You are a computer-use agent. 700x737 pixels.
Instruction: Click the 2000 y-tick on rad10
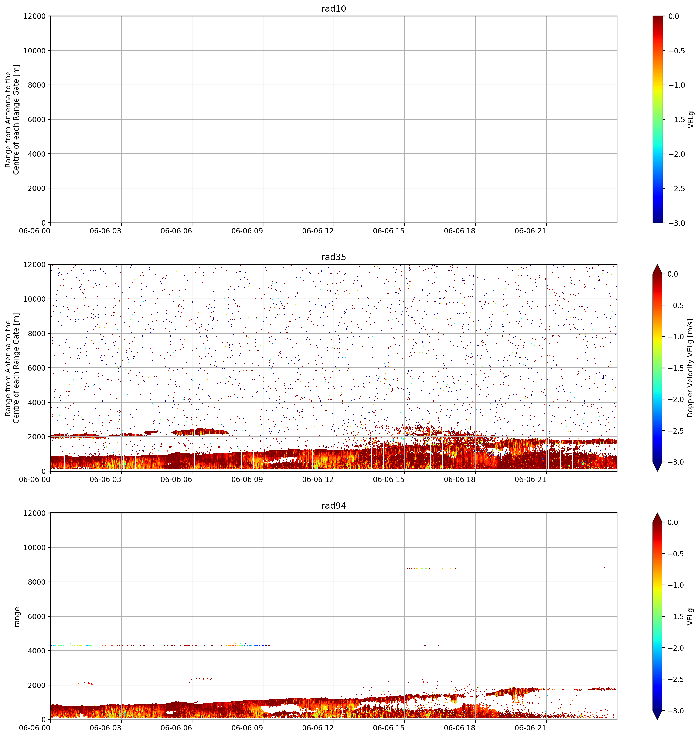(37, 188)
